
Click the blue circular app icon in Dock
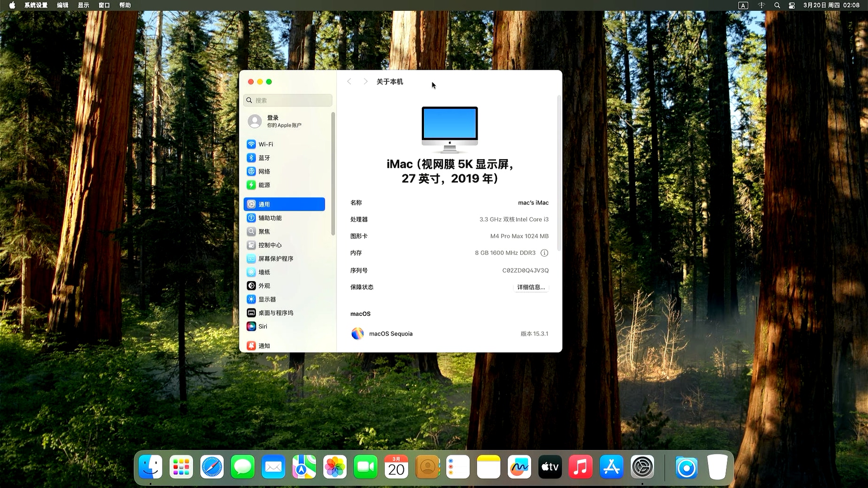coord(686,467)
